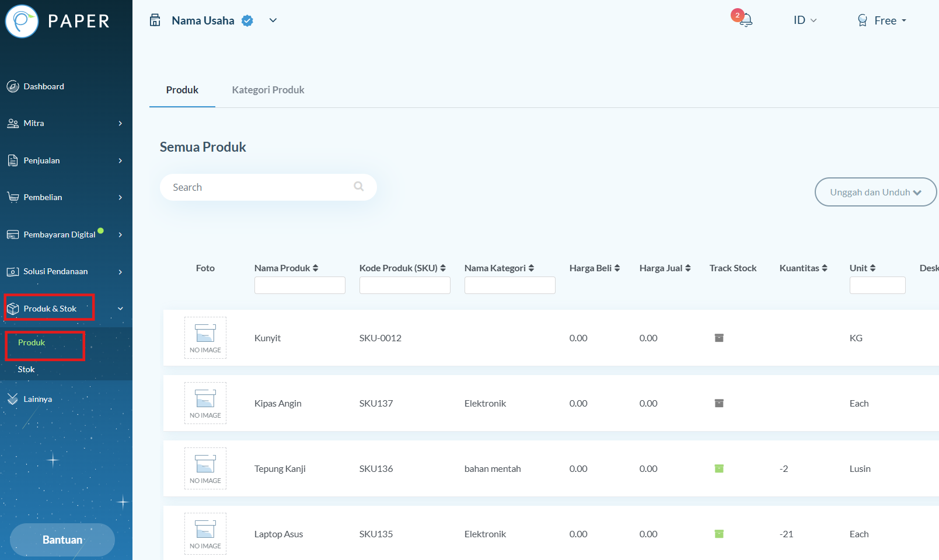
Task: Click the Mitra people icon
Action: click(x=13, y=123)
